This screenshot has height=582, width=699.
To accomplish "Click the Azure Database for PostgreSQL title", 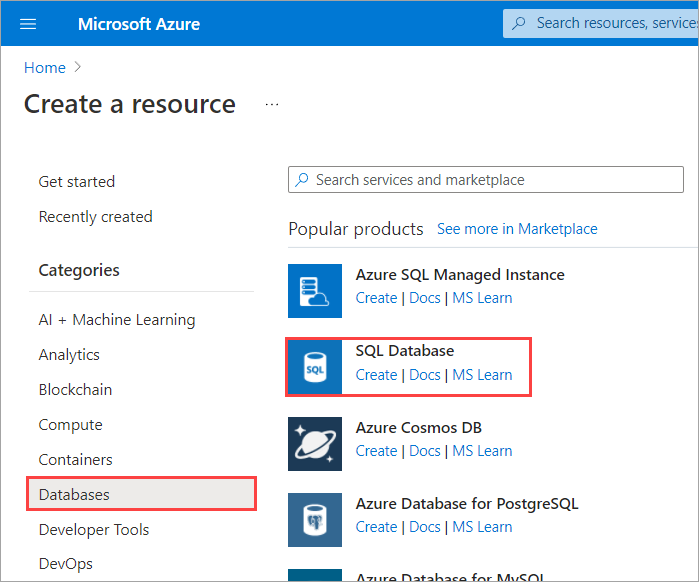I will 467,504.
